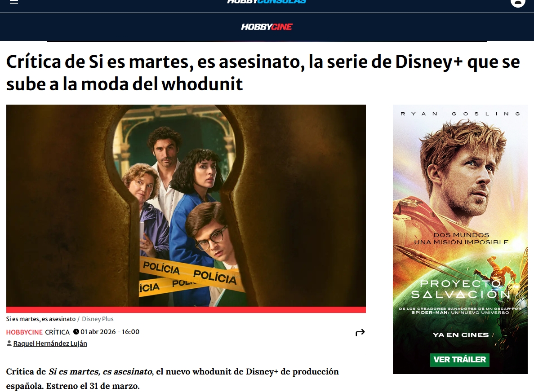Click the red bar under hero image
The image size is (534, 392).
[186, 310]
